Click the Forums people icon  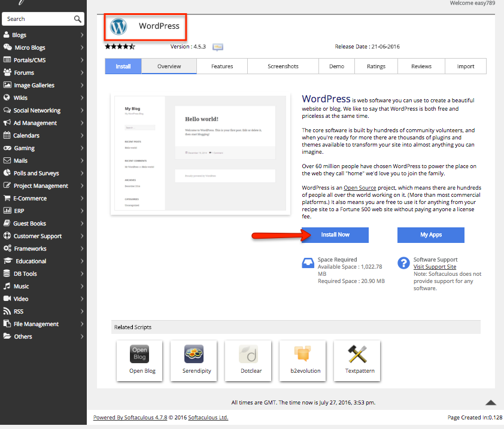point(7,72)
